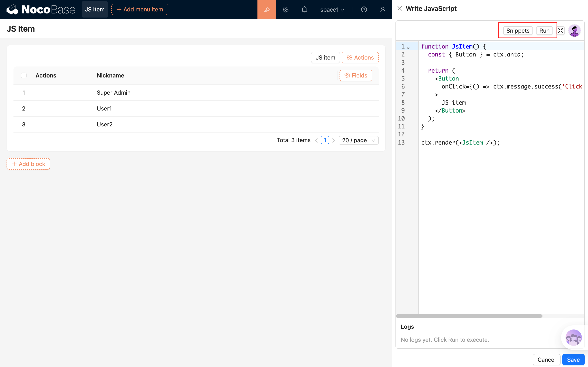Save the JavaScript code
The image size is (588, 367).
[573, 359]
